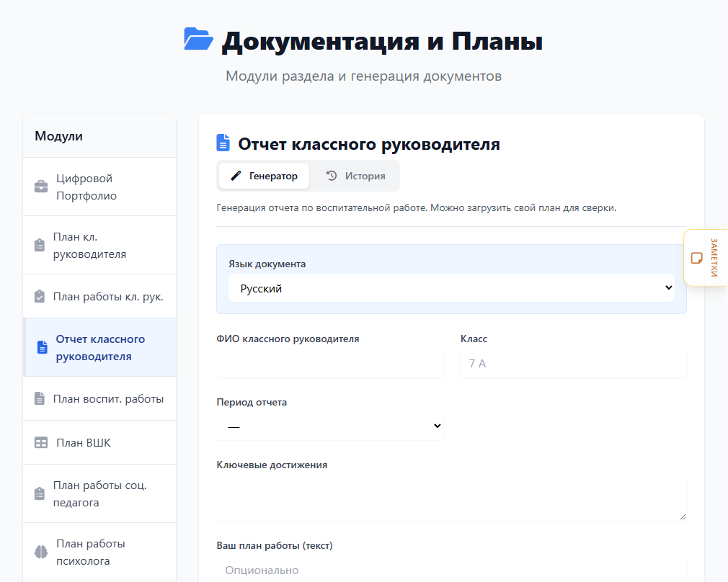Click the clipboard-check icon beside План работы кл. рук.
Screen dimensions: 728x582
pyautogui.click(x=40, y=296)
